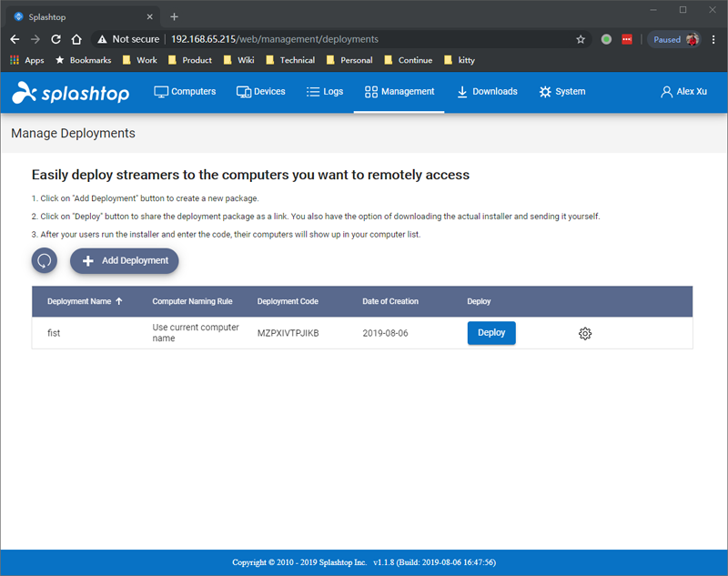Open Chrome three-dot menu
The image size is (728, 576).
click(x=713, y=39)
